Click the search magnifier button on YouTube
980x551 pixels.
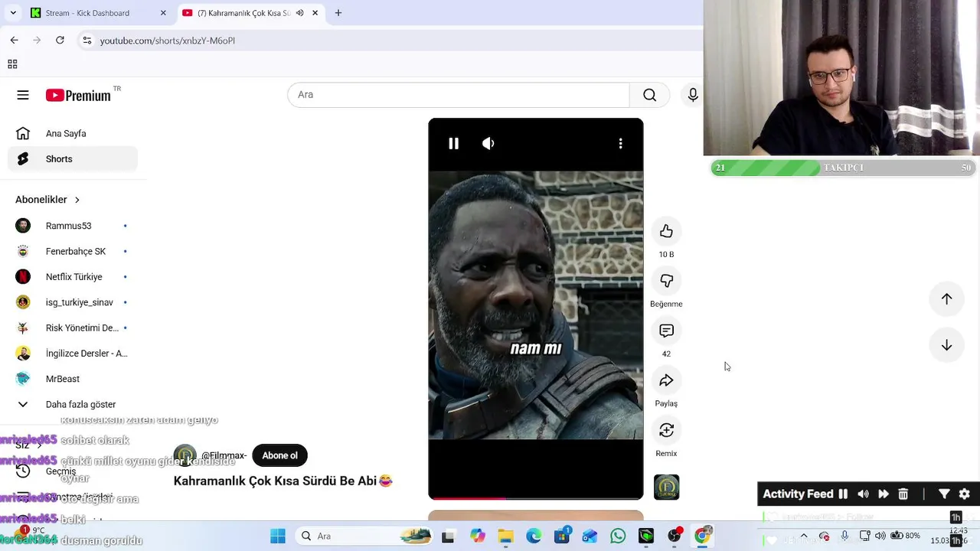click(x=649, y=95)
